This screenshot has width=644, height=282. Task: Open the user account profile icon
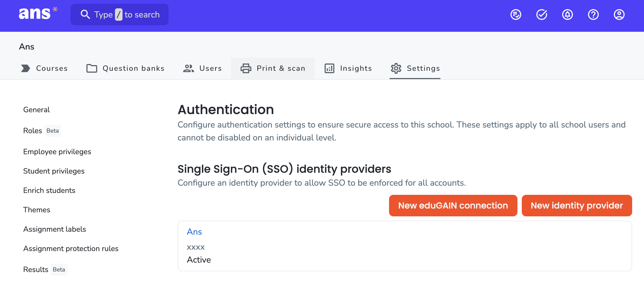tap(619, 15)
